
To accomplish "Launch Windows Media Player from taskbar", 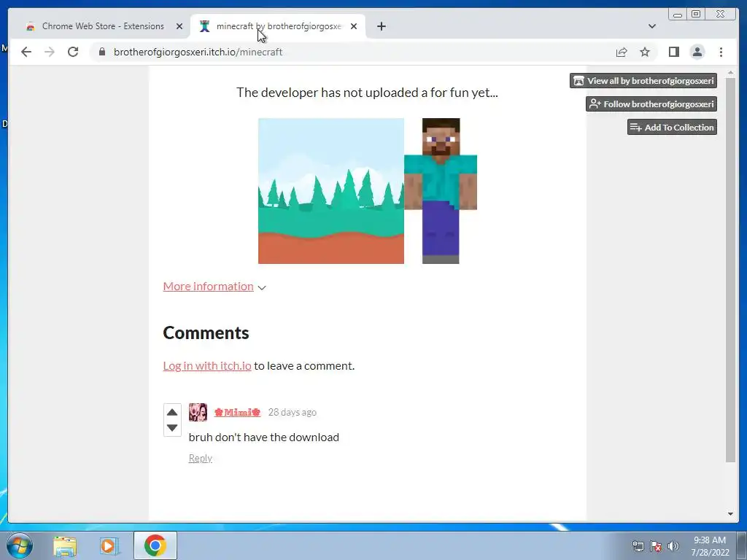I will [109, 546].
